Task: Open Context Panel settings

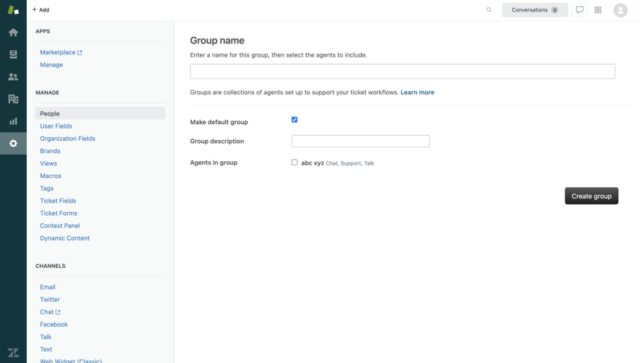Action: (x=60, y=226)
